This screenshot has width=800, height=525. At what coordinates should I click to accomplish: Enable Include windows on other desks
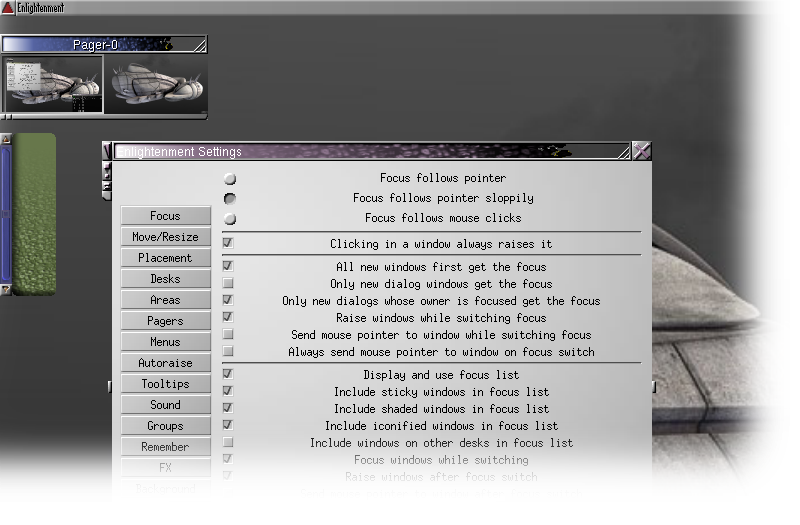click(228, 442)
